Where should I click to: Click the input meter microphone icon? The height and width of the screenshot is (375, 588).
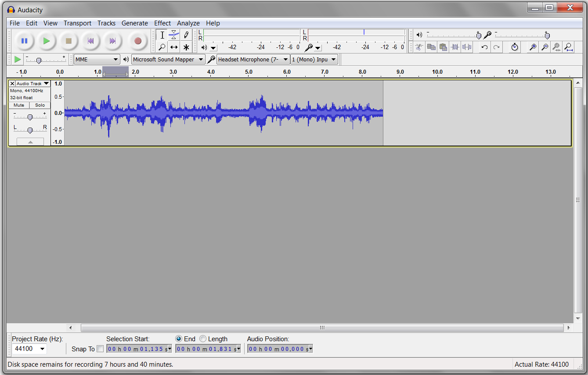click(x=308, y=47)
